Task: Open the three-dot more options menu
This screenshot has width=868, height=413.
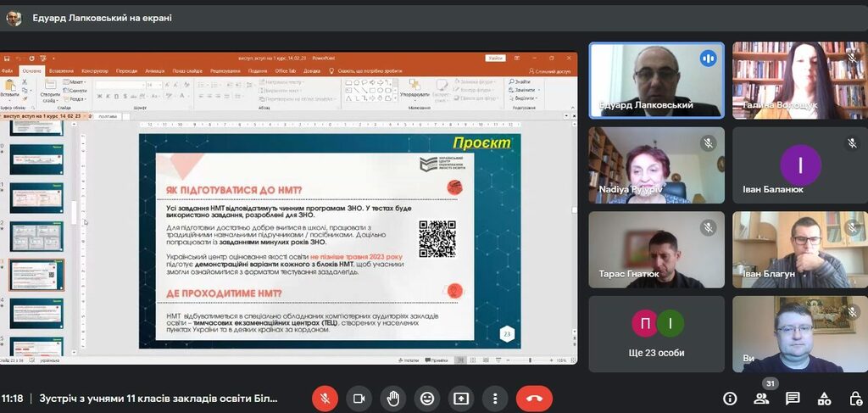Action: [495, 398]
